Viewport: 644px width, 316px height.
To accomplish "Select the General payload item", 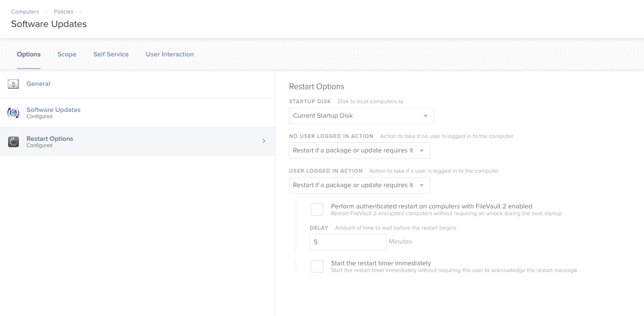I will [39, 84].
